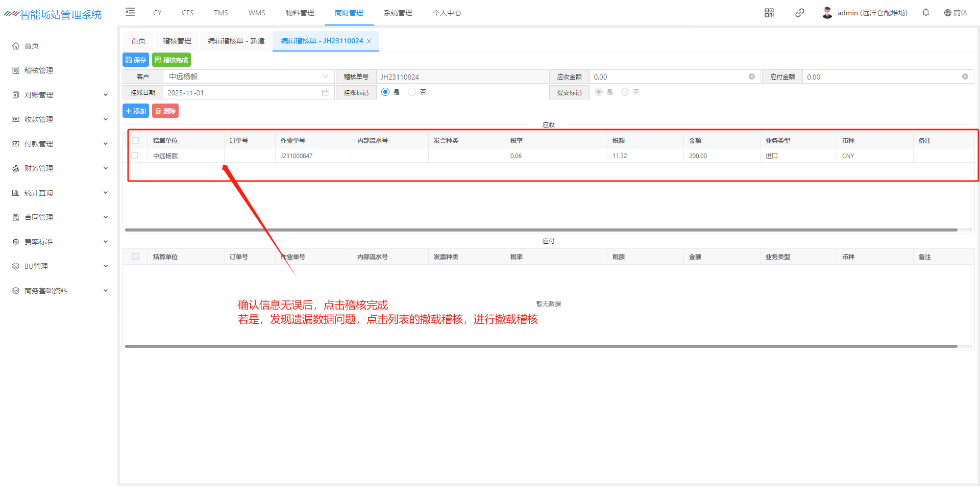Select 否 radio for 挂账标记
This screenshot has width=980, height=486.
tap(412, 92)
